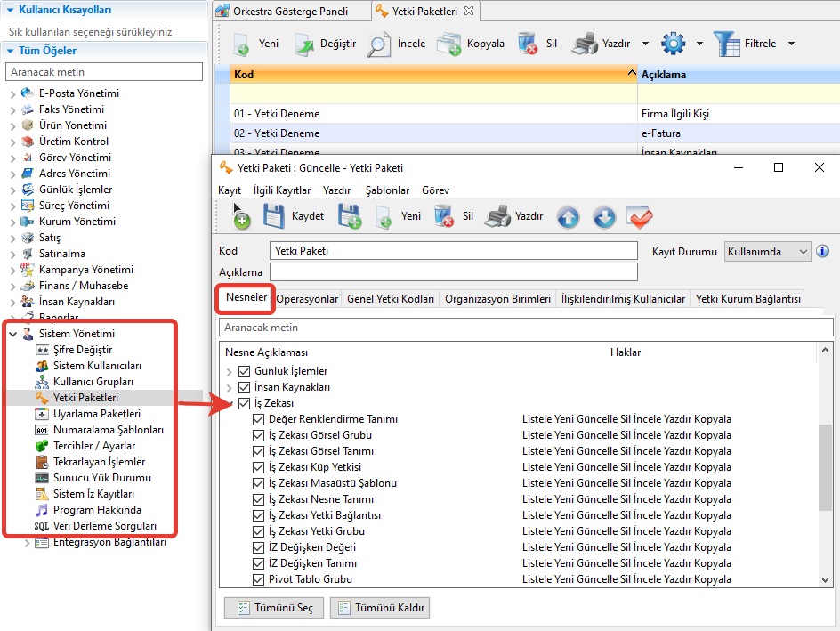The image size is (840, 631).
Task: Click the Tümünü Kaldır button
Action: (380, 608)
